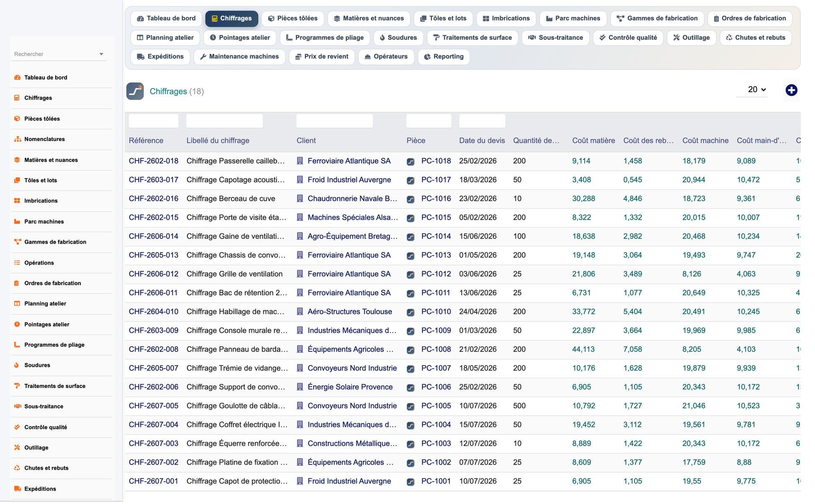Click sidebar Pièces tôlées cube icon

click(x=17, y=119)
